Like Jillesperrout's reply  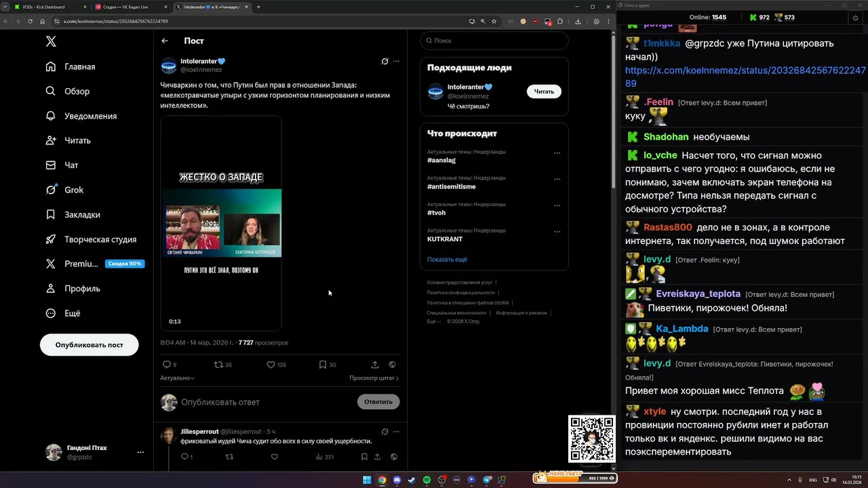point(275,457)
